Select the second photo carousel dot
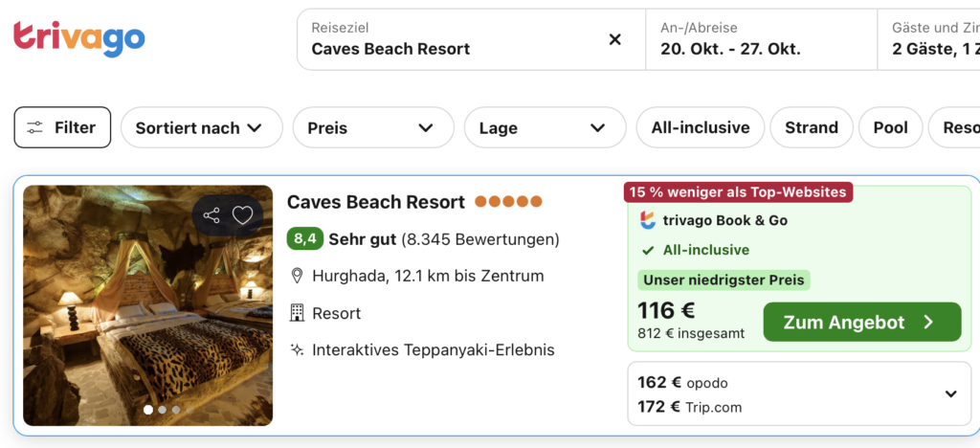 [162, 410]
